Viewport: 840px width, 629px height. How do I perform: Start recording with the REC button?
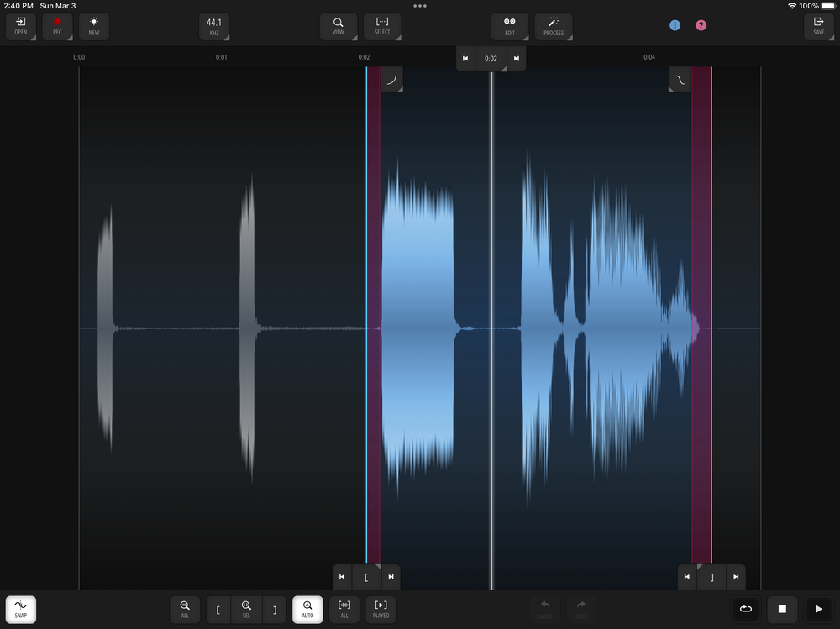point(57,26)
